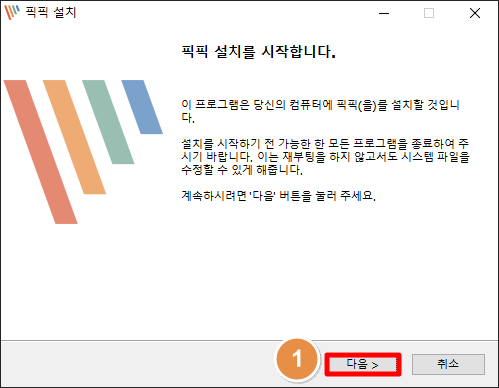Click the disabled maximize button
This screenshot has height=388, width=499.
429,13
